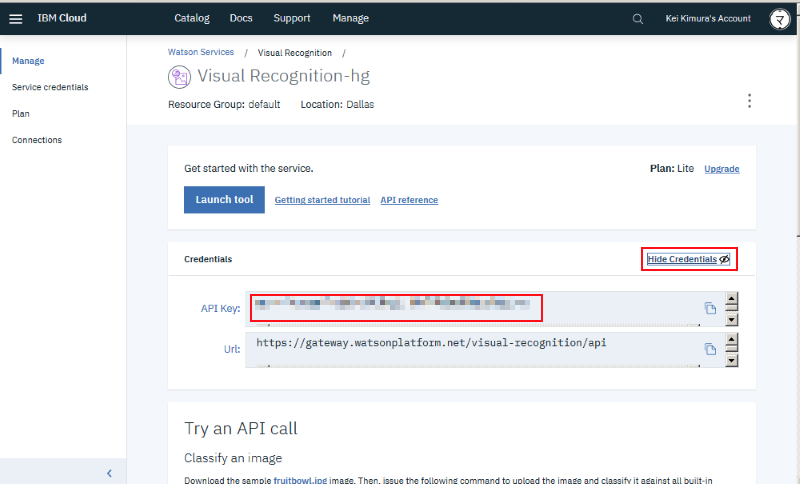Select Manage in the sidebar
Image resolution: width=800 pixels, height=484 pixels.
(x=28, y=61)
